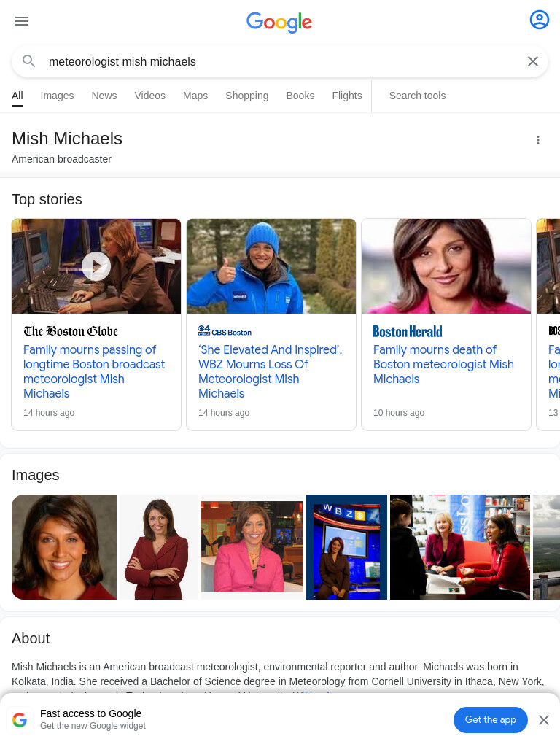The width and height of the screenshot is (560, 747).
Task: Click The Boston Globe source logo
Action: (71, 331)
